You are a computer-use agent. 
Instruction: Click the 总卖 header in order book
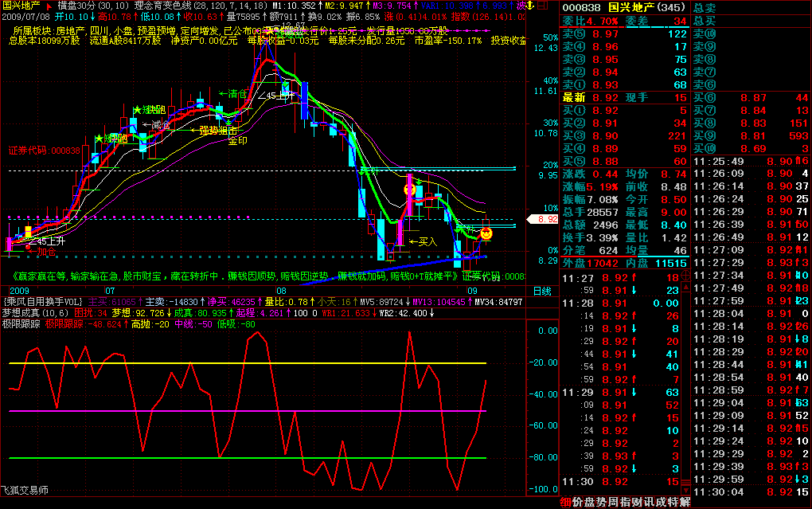[x=705, y=7]
